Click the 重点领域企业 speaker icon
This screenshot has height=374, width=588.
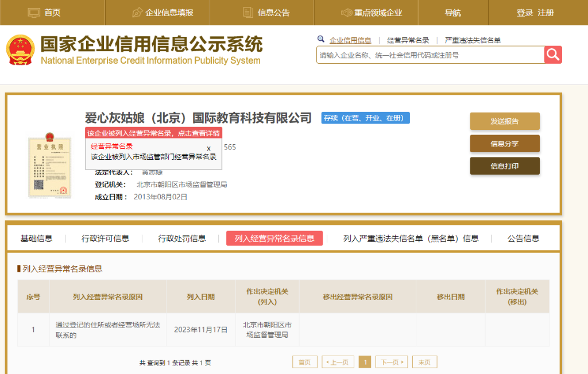(346, 11)
